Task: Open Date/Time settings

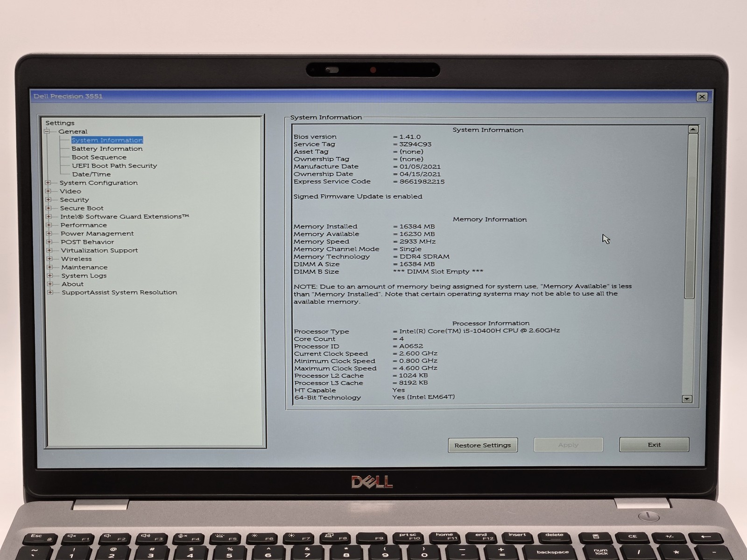Action: point(92,174)
